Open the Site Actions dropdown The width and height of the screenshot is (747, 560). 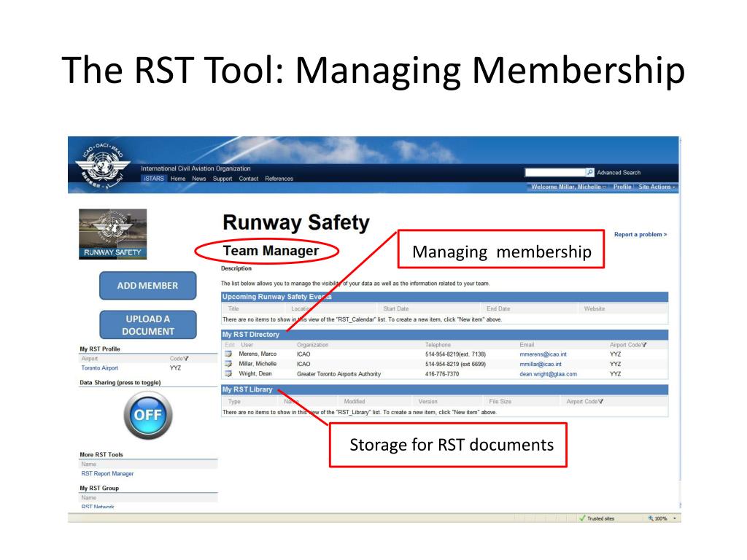tap(657, 187)
